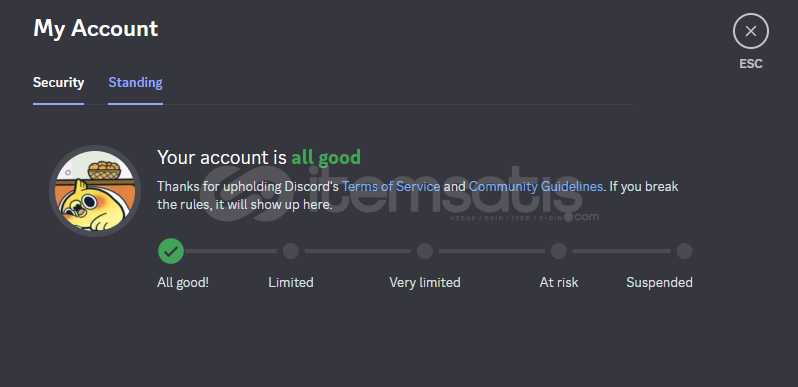Viewport: 798px width, 387px height.
Task: Select the Very limited step dot
Action: (424, 251)
